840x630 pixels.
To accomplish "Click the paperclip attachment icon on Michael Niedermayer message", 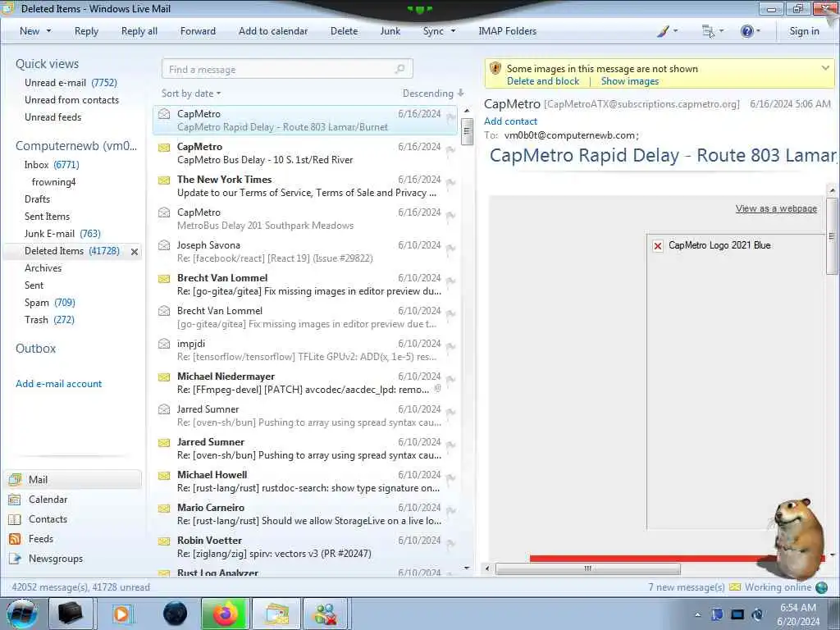I will coord(438,388).
